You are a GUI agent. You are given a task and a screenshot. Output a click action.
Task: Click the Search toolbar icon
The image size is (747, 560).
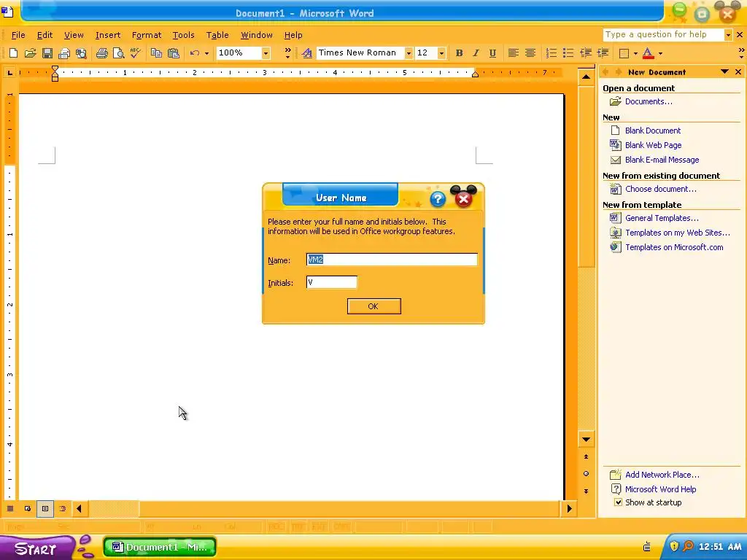point(82,52)
